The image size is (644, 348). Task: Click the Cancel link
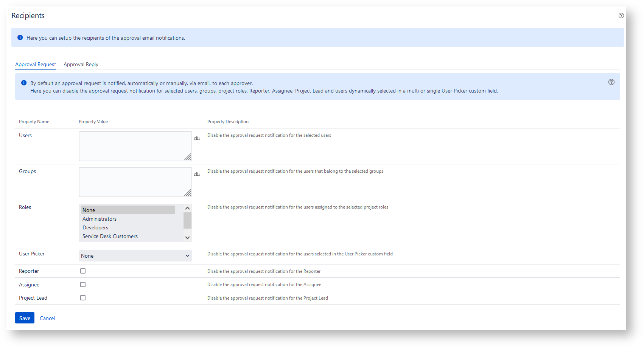click(x=47, y=318)
